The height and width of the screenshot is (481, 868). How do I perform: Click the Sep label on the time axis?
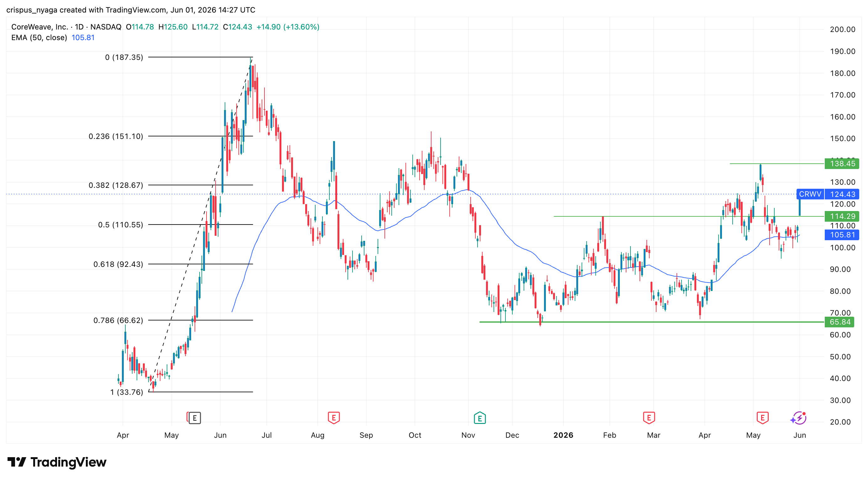point(366,435)
